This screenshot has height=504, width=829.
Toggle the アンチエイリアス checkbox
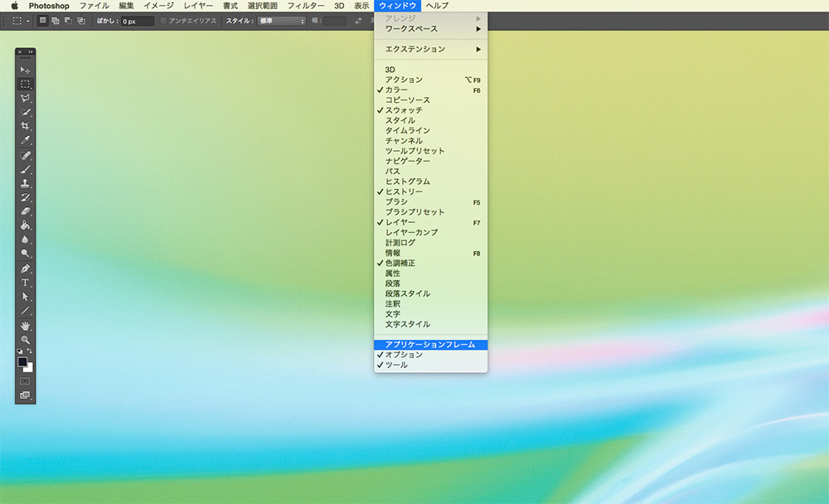tap(163, 21)
